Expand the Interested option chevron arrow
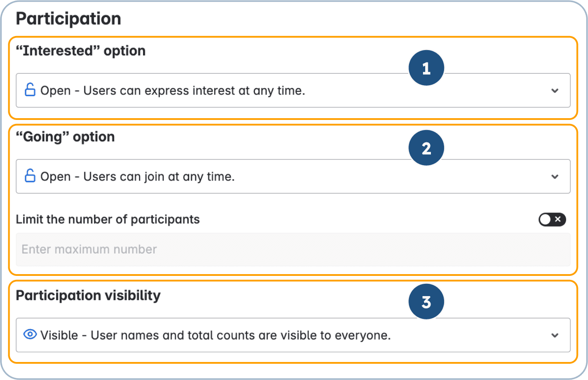 (555, 90)
